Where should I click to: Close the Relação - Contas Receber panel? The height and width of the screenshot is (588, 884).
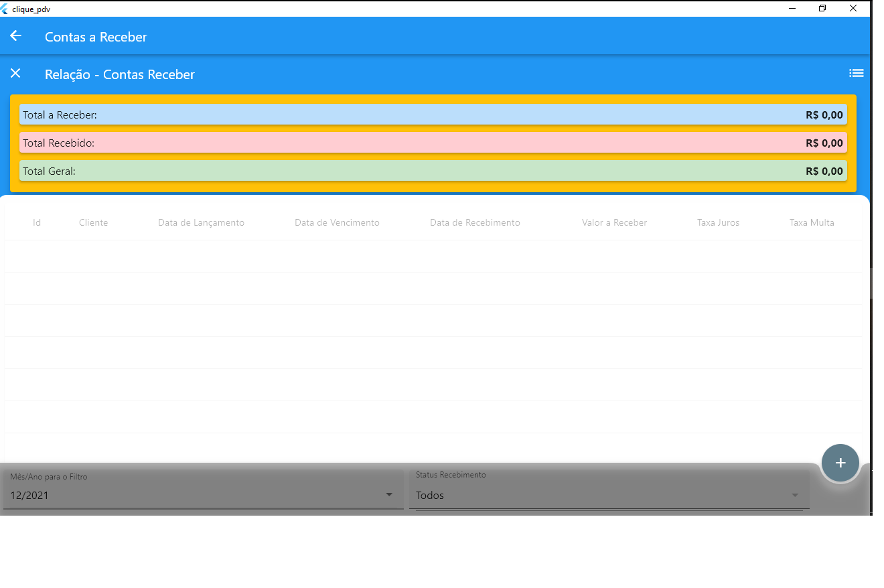[15, 73]
